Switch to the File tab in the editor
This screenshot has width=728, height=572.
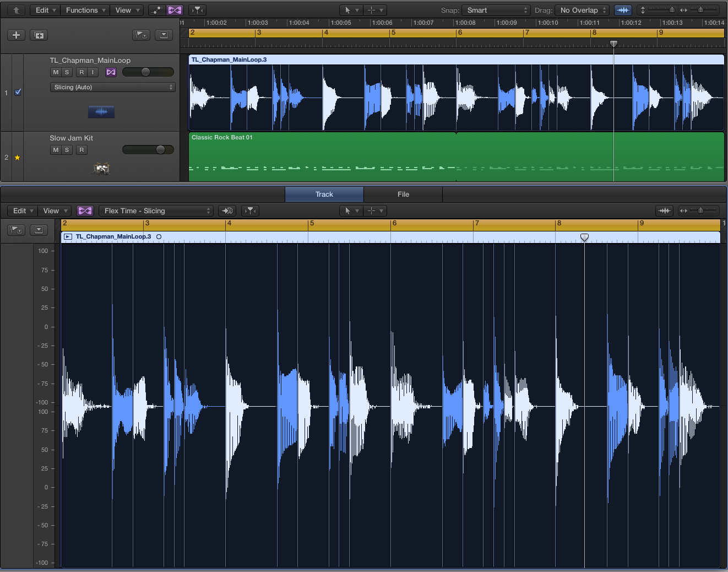(x=403, y=194)
